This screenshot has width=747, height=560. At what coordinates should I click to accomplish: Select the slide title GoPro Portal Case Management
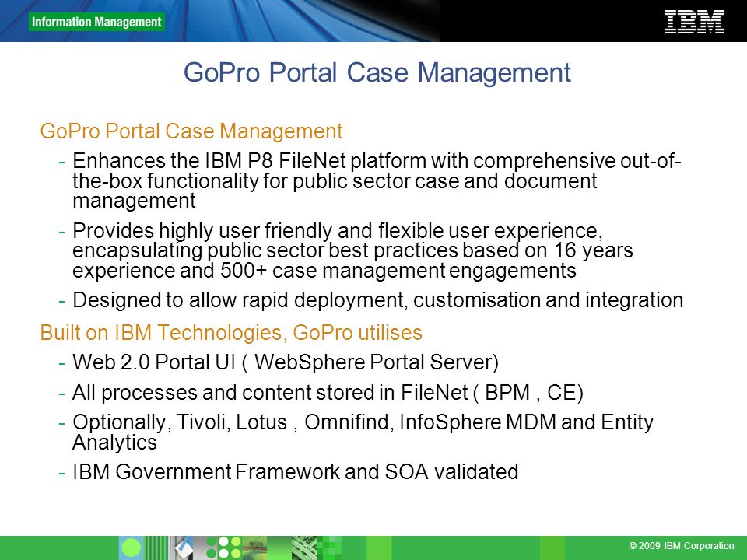377,72
